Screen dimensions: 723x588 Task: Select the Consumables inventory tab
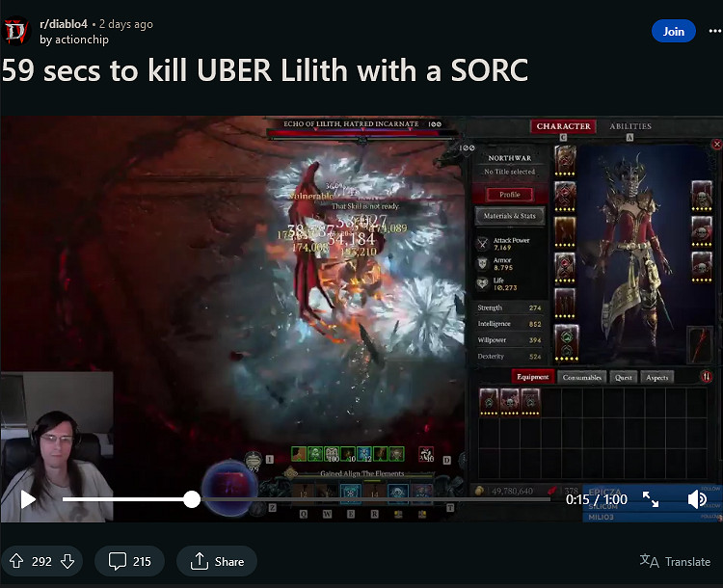coord(582,377)
